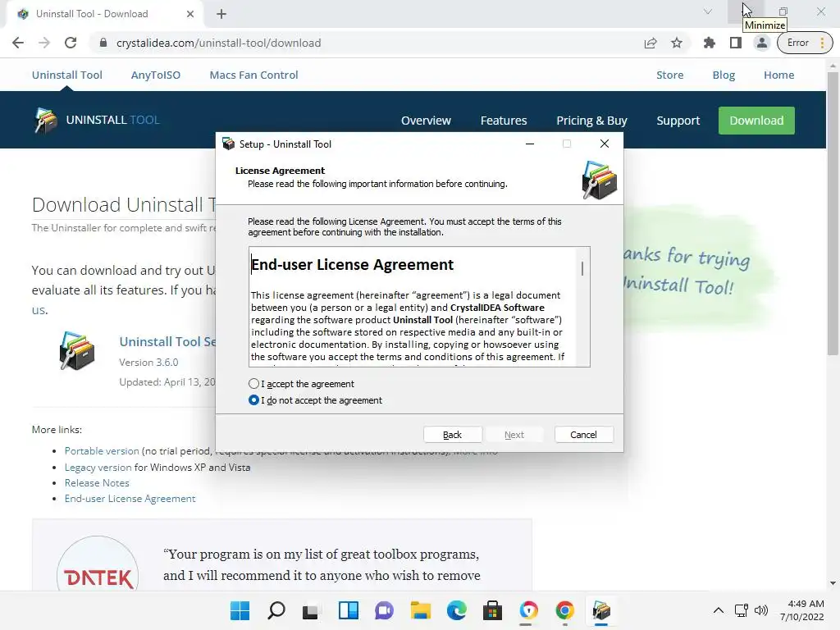Open Portable version link
This screenshot has width=840, height=630.
(102, 451)
